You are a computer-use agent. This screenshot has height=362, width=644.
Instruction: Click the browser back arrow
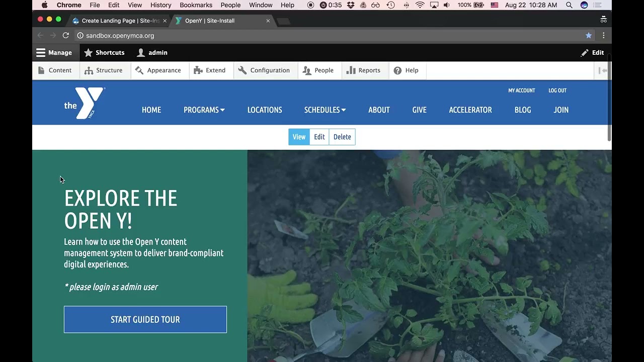(41, 35)
